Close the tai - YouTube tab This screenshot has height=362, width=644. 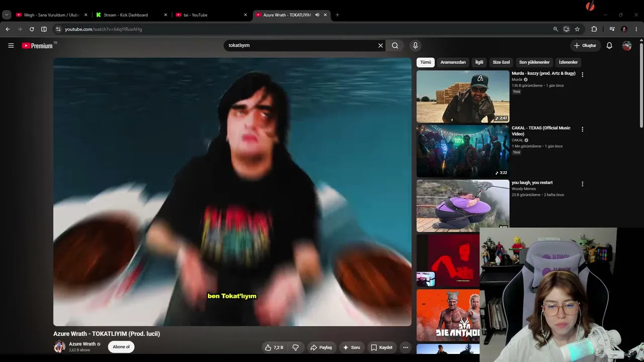click(246, 15)
